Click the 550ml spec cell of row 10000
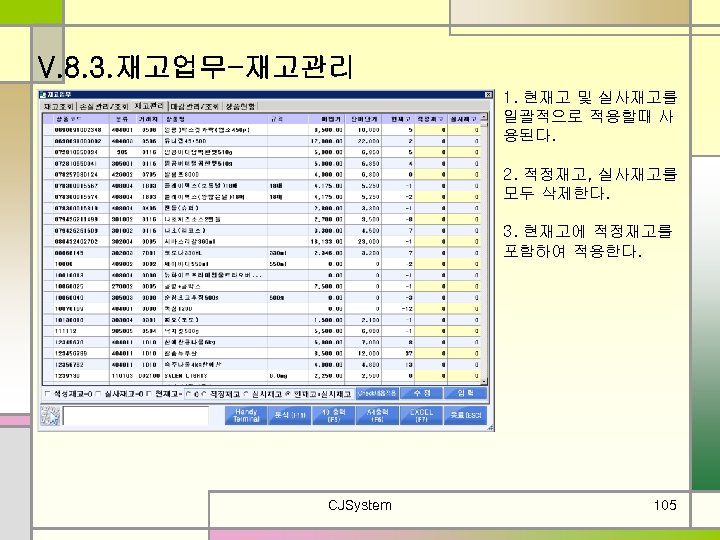Screen dimensions: 720x540 287,264
